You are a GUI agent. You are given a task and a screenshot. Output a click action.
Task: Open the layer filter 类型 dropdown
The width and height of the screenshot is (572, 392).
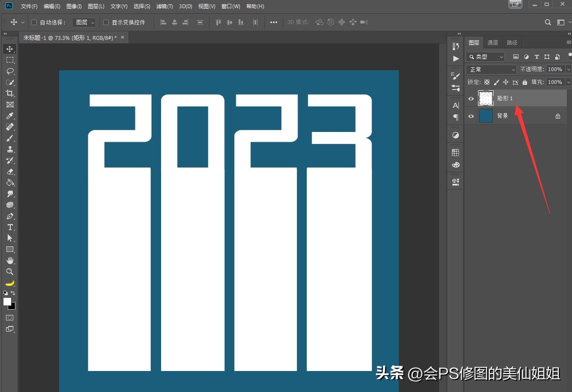[x=485, y=57]
